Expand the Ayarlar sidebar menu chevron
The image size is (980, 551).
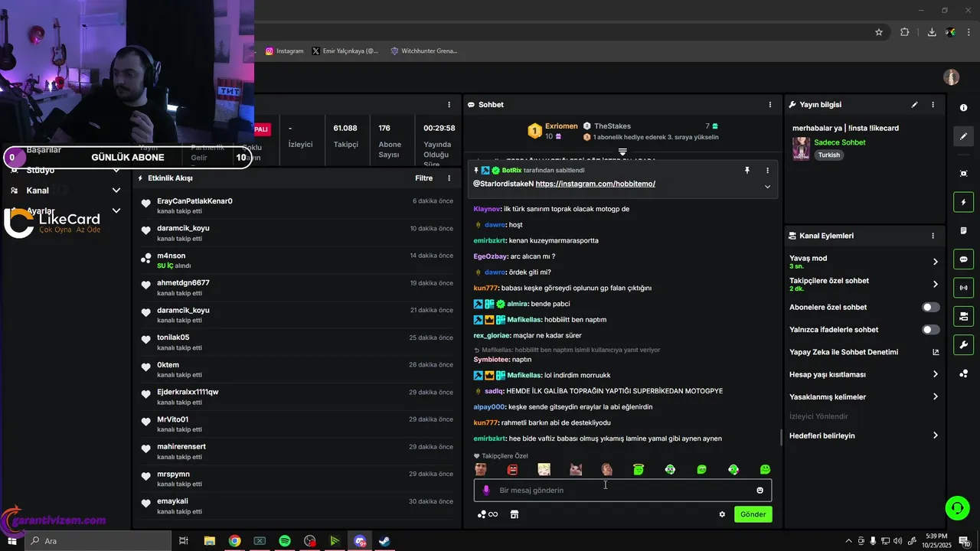click(x=116, y=210)
